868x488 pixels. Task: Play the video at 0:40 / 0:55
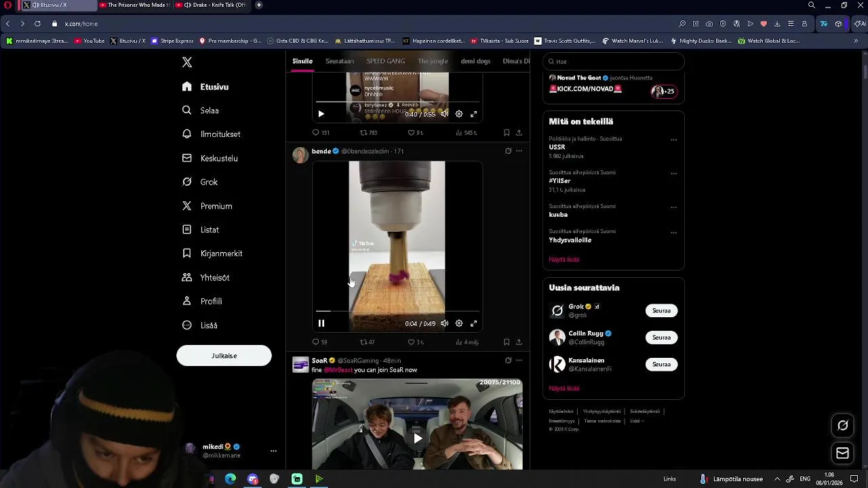coord(321,114)
